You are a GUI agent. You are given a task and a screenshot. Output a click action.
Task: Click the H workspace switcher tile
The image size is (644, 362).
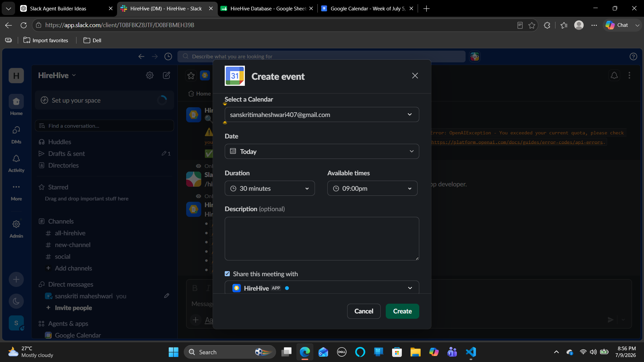coord(16,76)
